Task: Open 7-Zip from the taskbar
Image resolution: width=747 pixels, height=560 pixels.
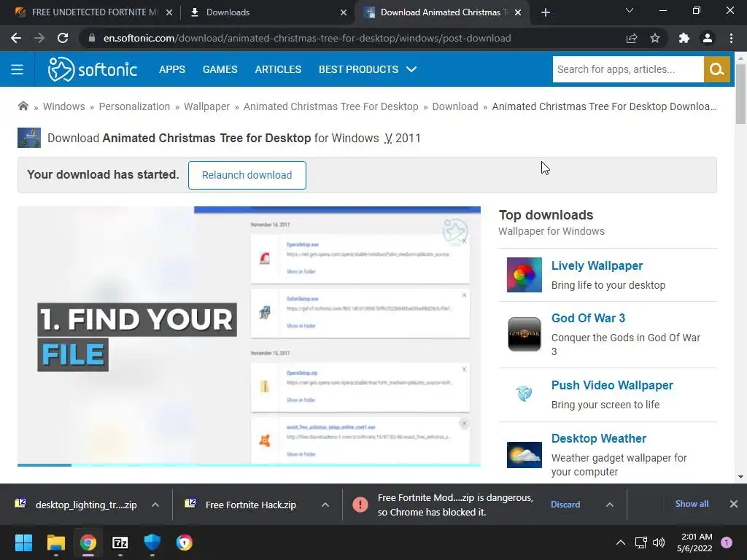Action: pos(120,542)
